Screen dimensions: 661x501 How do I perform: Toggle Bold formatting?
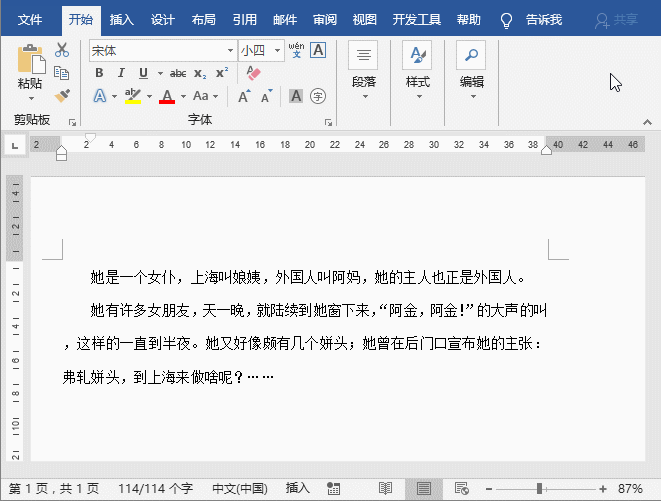pyautogui.click(x=99, y=73)
